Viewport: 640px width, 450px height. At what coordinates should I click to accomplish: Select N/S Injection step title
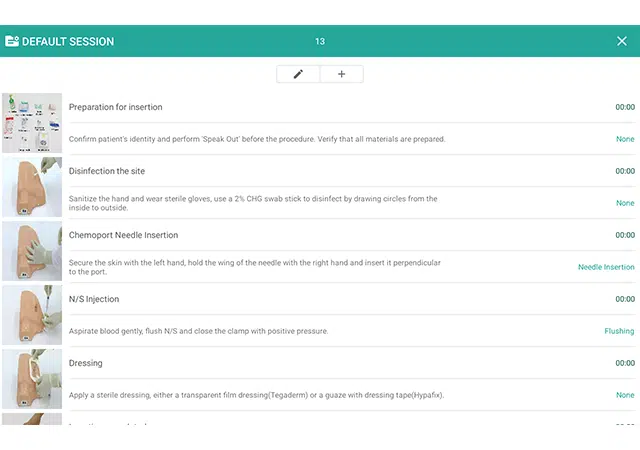pos(94,299)
